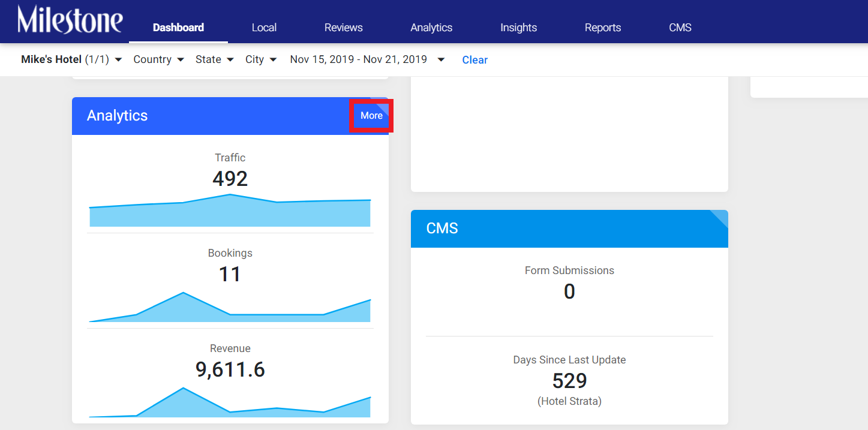Open the Dashboard tab
Image resolution: width=868 pixels, height=430 pixels.
[x=178, y=28]
